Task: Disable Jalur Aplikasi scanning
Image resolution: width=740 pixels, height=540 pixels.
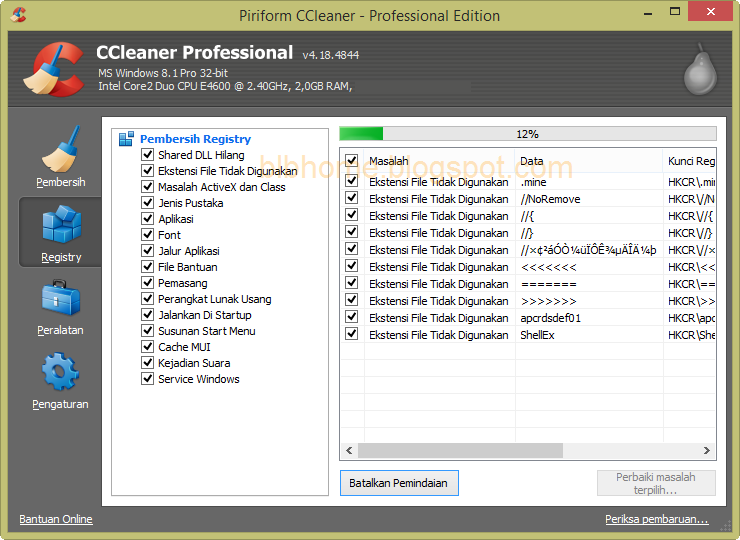Action: pos(148,251)
